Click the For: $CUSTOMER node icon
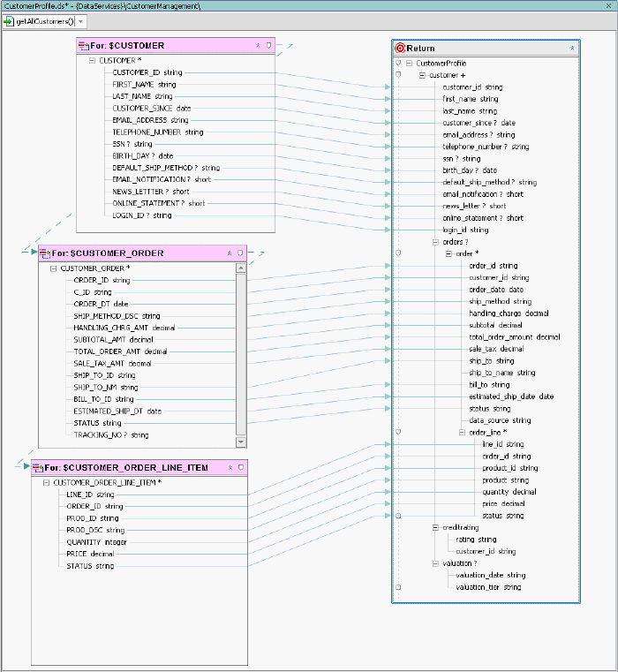Viewport: 618px width, 672px height. click(x=83, y=45)
